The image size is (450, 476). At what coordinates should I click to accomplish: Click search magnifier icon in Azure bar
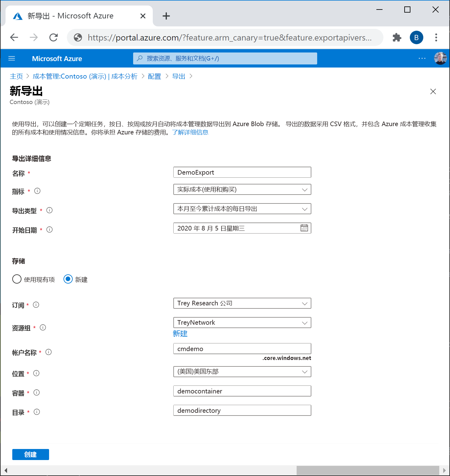140,58
